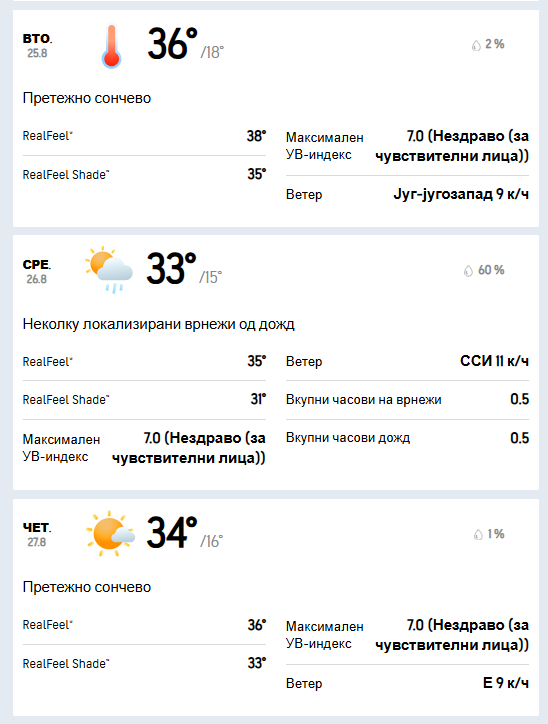Click the Вкупни часови дожд row

[407, 438]
